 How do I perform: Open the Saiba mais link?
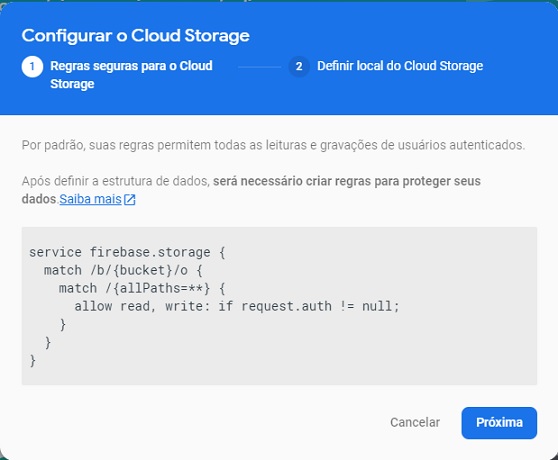point(90,199)
